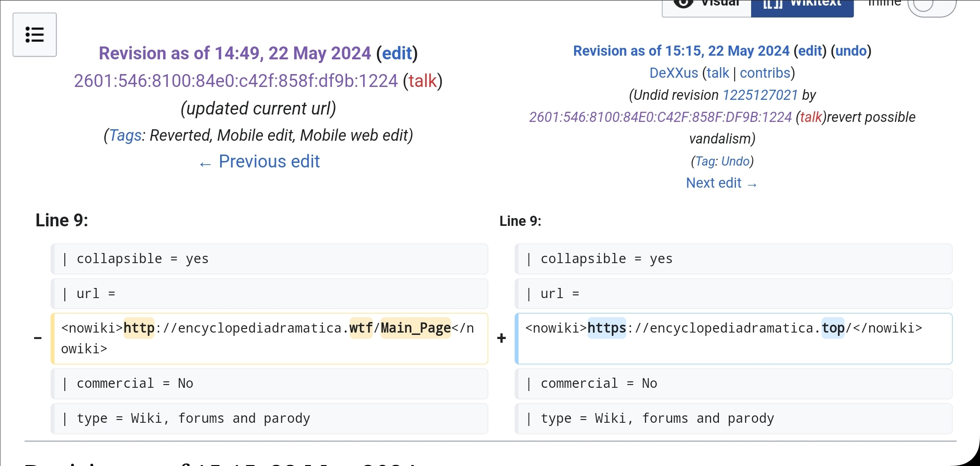Open the Tags link in left revision
The height and width of the screenshot is (466, 980).
coord(125,135)
